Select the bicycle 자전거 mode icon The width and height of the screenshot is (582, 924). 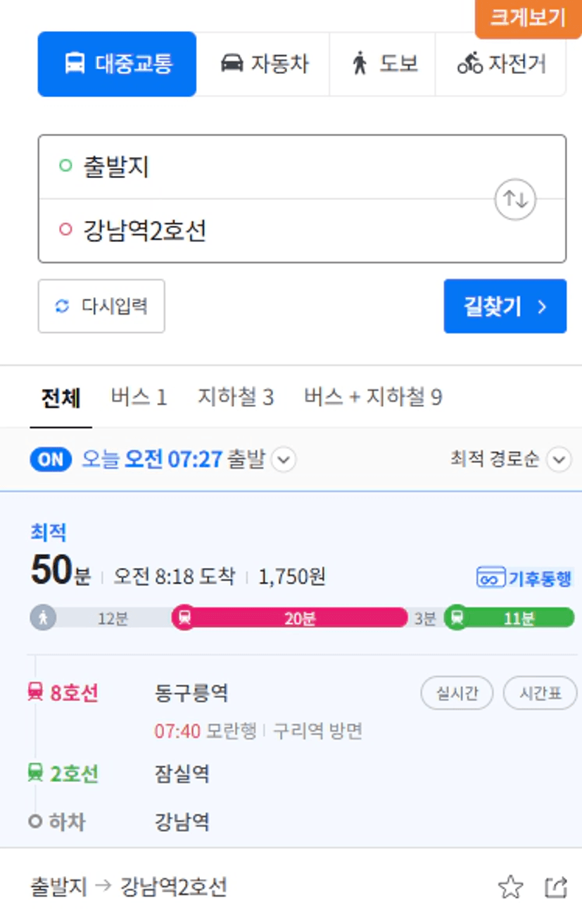click(470, 64)
